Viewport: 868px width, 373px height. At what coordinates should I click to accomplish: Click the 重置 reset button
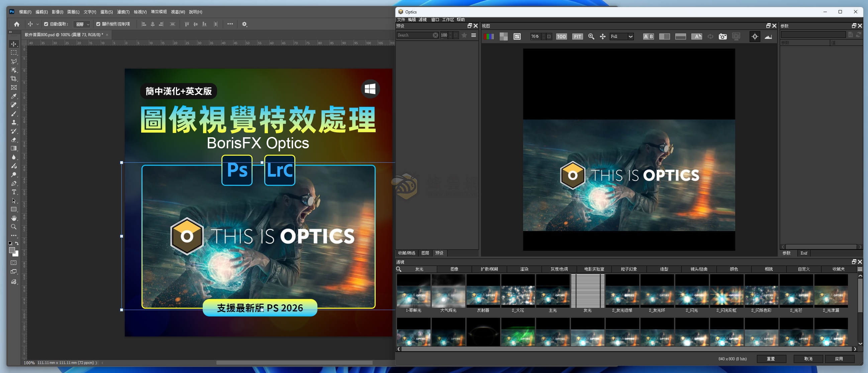point(771,359)
